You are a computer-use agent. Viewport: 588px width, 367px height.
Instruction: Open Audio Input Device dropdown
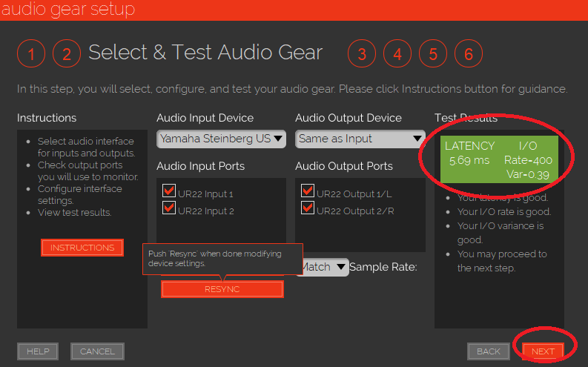click(x=221, y=139)
